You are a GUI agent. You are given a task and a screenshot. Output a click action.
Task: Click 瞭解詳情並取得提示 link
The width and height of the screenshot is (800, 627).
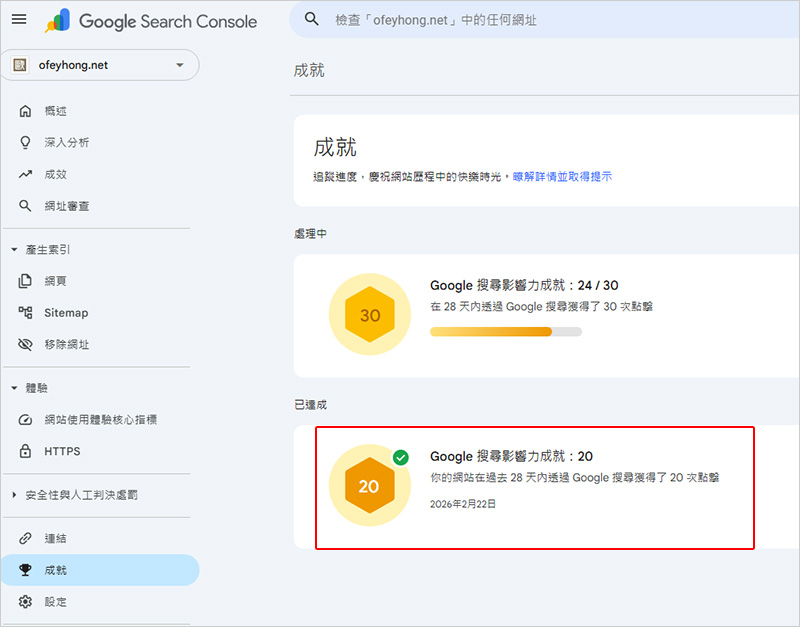(x=562, y=176)
